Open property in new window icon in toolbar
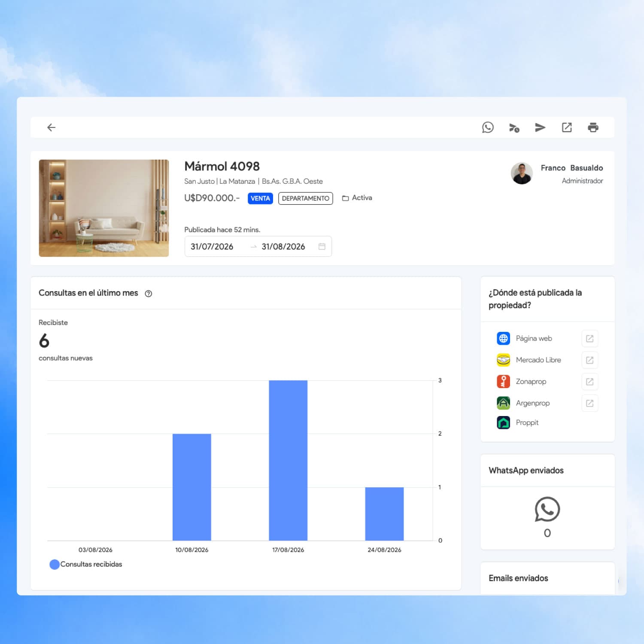644x644 pixels. pyautogui.click(x=567, y=128)
